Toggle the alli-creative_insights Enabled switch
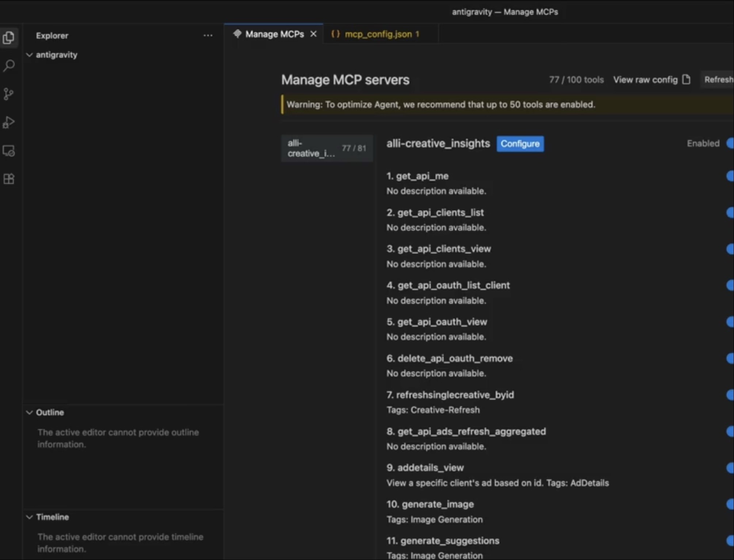734x560 pixels. point(730,143)
